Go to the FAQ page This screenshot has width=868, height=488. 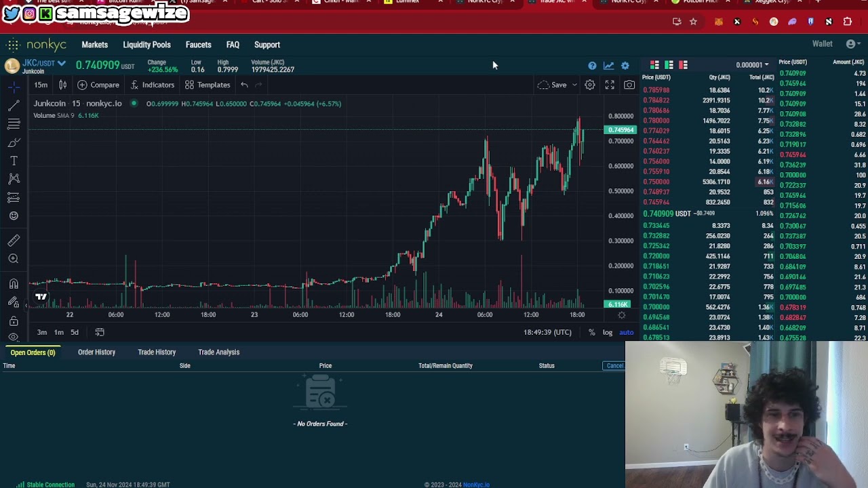tap(233, 45)
